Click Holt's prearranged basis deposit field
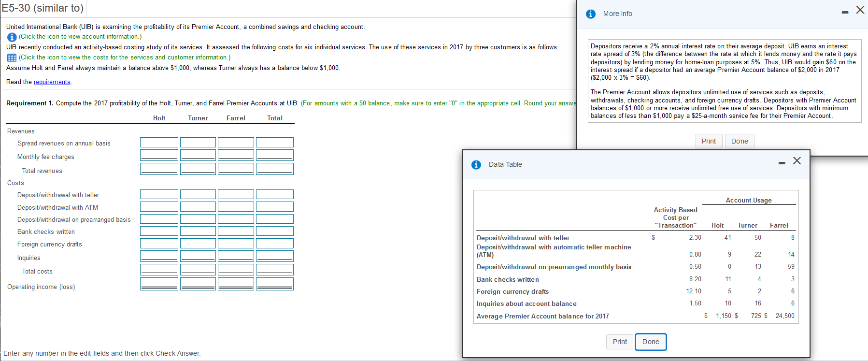The image size is (868, 361). click(159, 219)
